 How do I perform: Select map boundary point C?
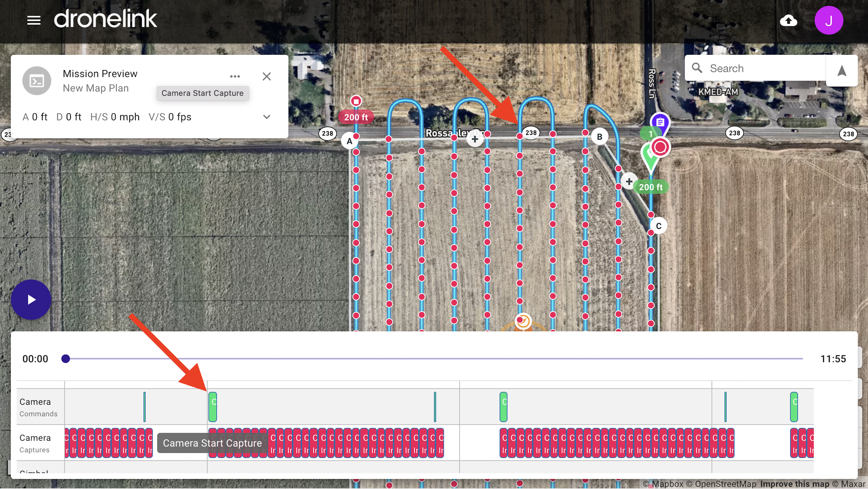pos(659,226)
